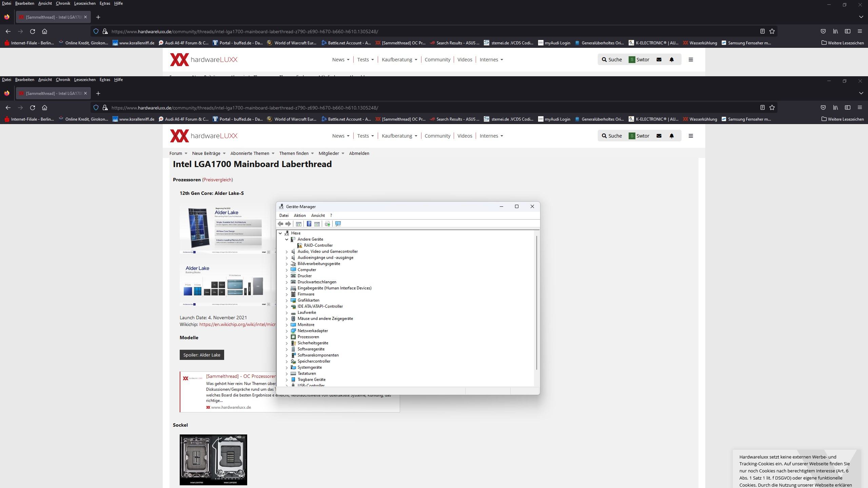Open the blue question-mark help icon in Geräte-Manager
Screen dimensions: 868x488
tap(309, 224)
